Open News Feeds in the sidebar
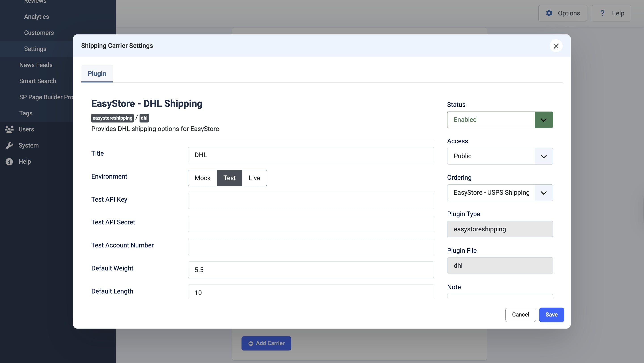Viewport: 644px width, 363px height. click(36, 65)
